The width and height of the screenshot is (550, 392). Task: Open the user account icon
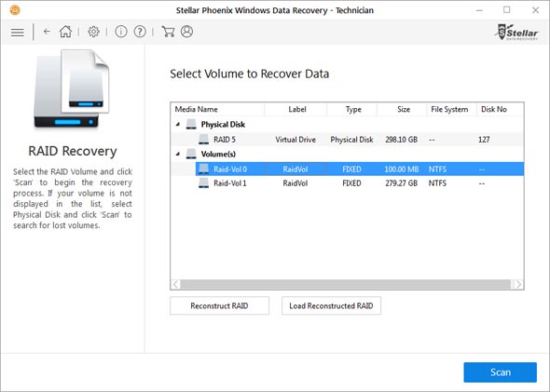coord(186,31)
